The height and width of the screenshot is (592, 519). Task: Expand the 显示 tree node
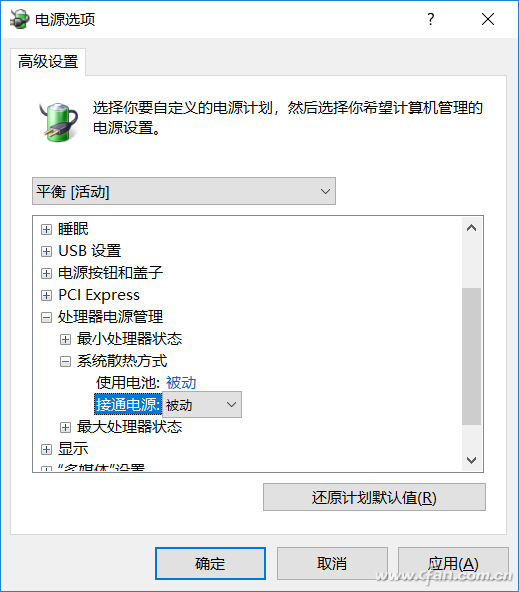tap(46, 449)
